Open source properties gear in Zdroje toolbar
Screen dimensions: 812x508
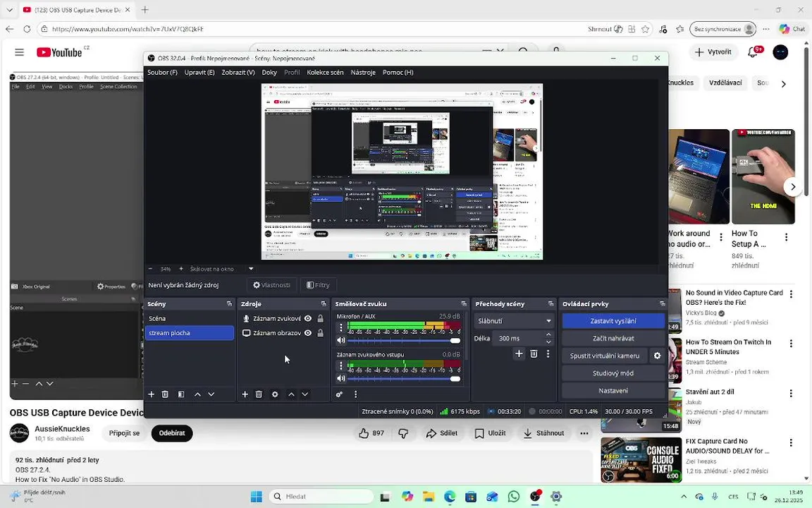click(x=275, y=394)
